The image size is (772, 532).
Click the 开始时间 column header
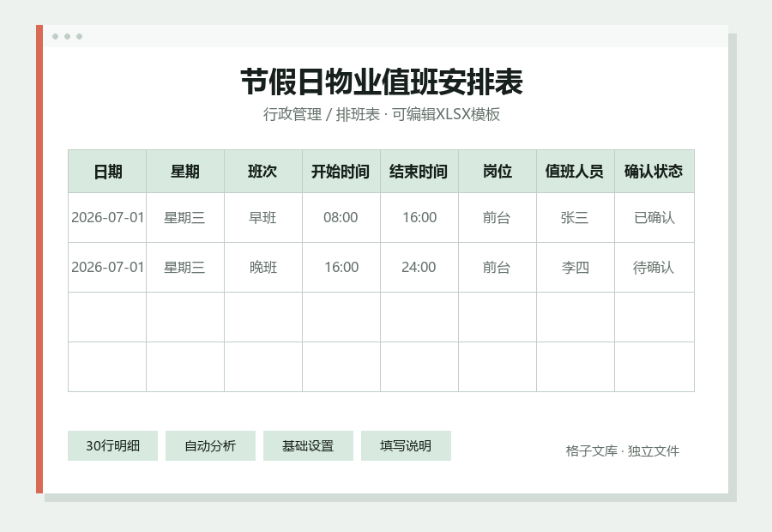[341, 172]
